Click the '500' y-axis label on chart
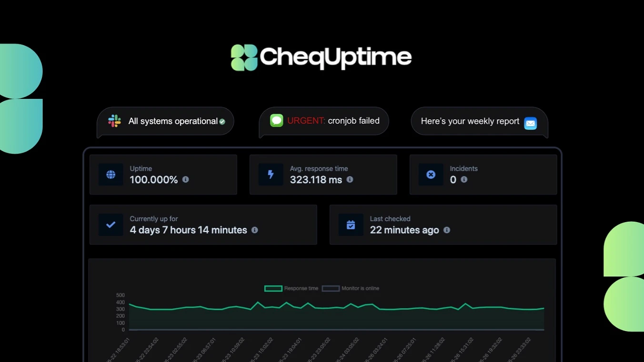 click(121, 295)
